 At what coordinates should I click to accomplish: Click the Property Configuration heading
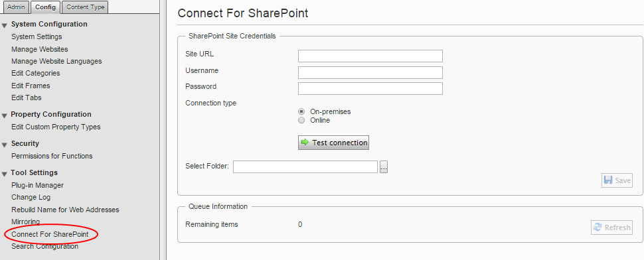point(51,115)
